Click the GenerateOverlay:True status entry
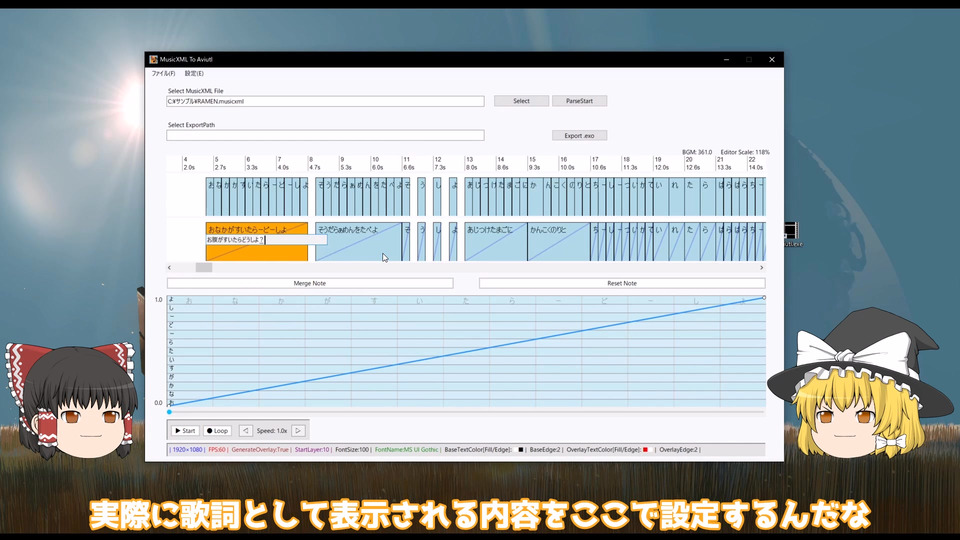 tap(260, 450)
